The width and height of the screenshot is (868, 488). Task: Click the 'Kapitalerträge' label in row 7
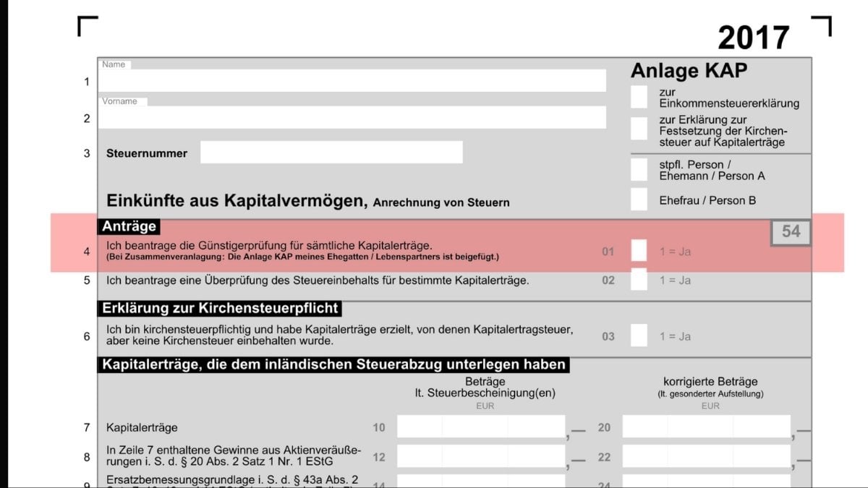(142, 427)
